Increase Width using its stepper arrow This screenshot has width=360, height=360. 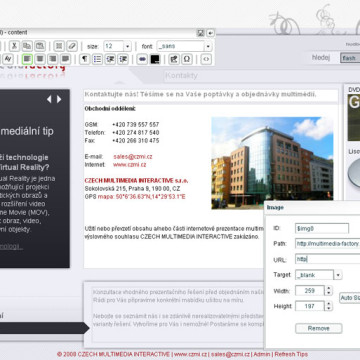tap(329, 288)
